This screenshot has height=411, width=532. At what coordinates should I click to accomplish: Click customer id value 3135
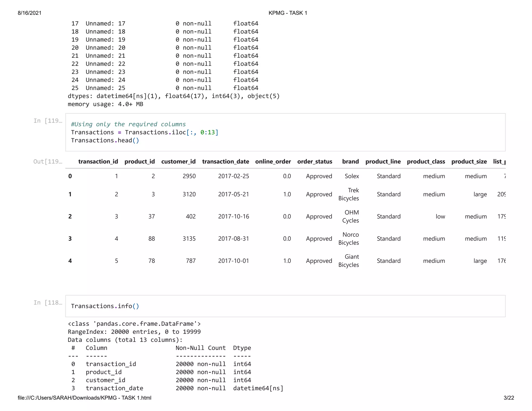click(x=189, y=238)
